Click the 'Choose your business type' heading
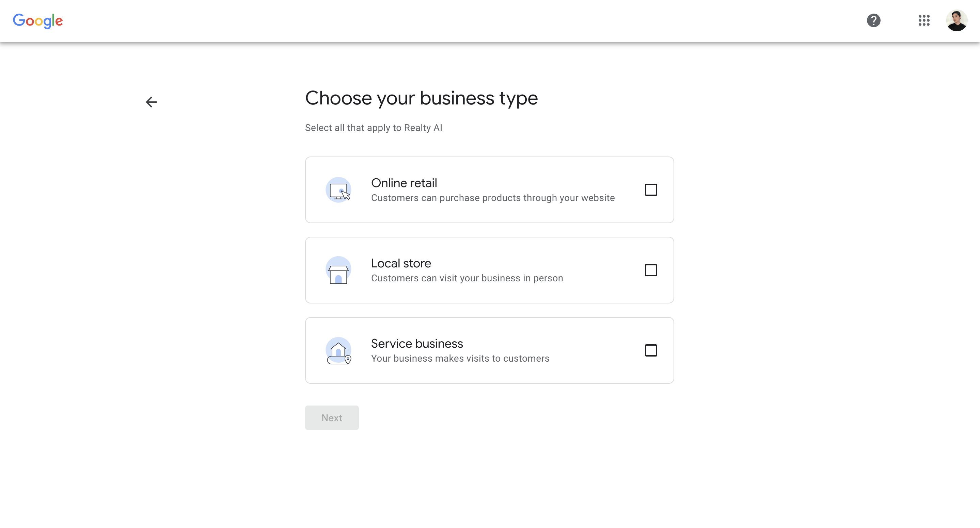 421,98
